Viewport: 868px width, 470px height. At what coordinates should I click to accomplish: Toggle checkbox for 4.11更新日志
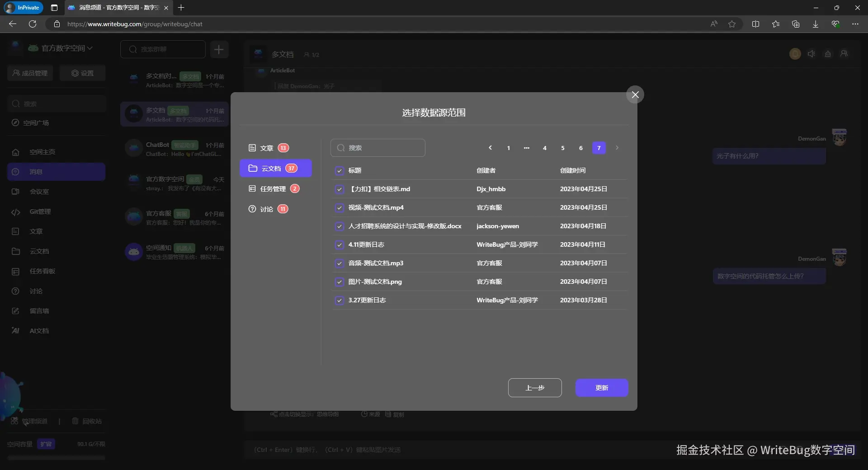click(x=340, y=245)
